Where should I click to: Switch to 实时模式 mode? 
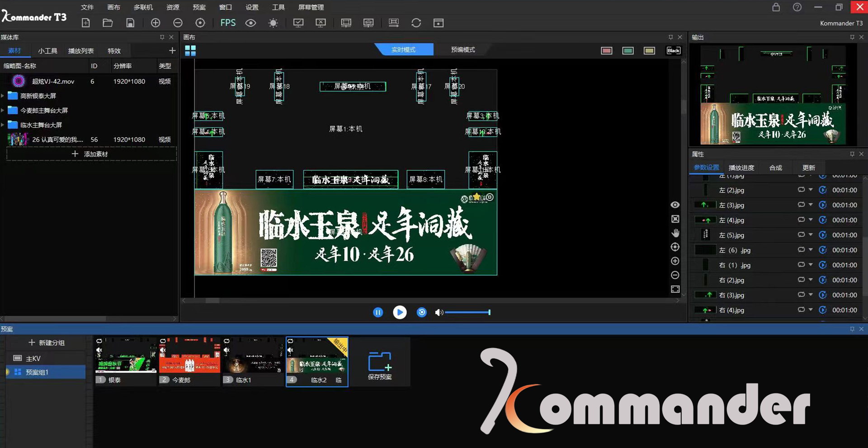(x=404, y=50)
